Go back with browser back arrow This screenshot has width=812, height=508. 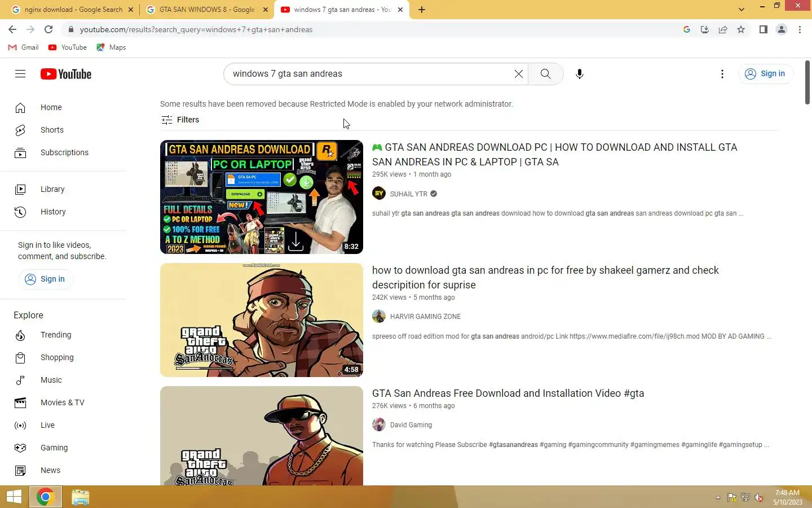click(x=12, y=29)
